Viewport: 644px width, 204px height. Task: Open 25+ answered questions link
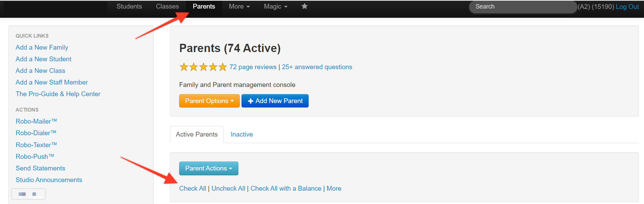click(x=317, y=67)
